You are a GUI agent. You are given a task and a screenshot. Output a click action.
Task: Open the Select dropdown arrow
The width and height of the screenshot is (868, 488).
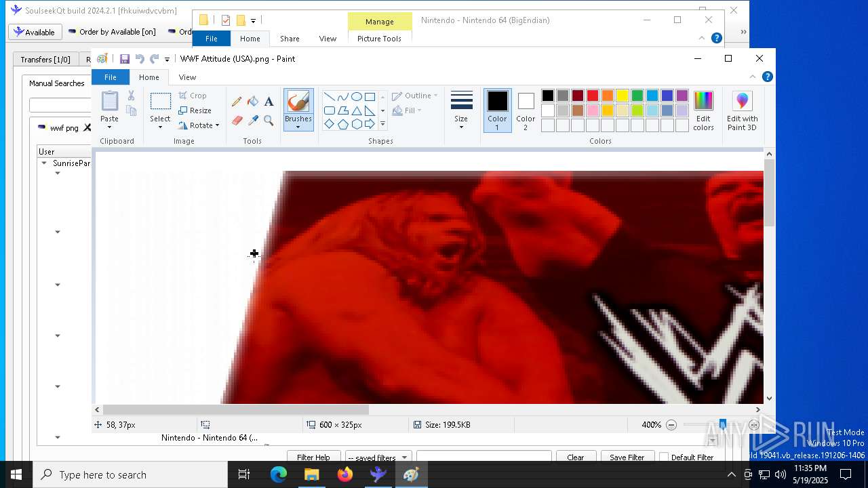click(x=160, y=127)
